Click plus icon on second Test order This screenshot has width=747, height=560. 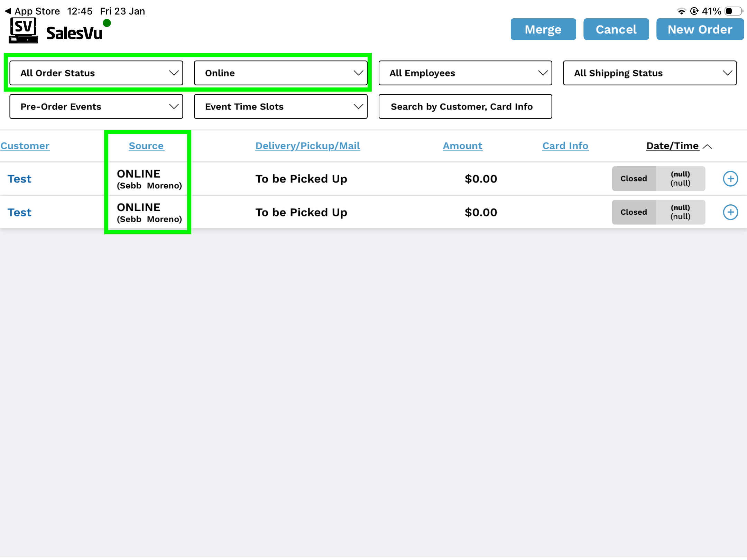(730, 212)
